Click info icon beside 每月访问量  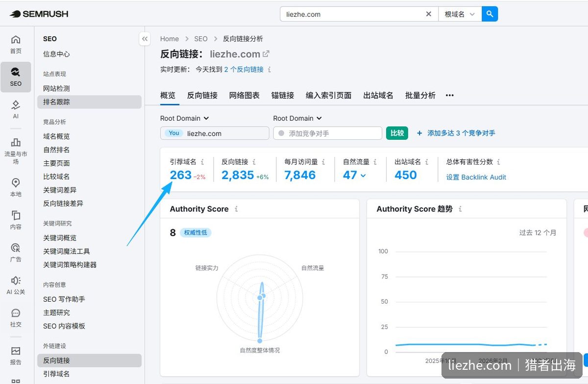[323, 162]
